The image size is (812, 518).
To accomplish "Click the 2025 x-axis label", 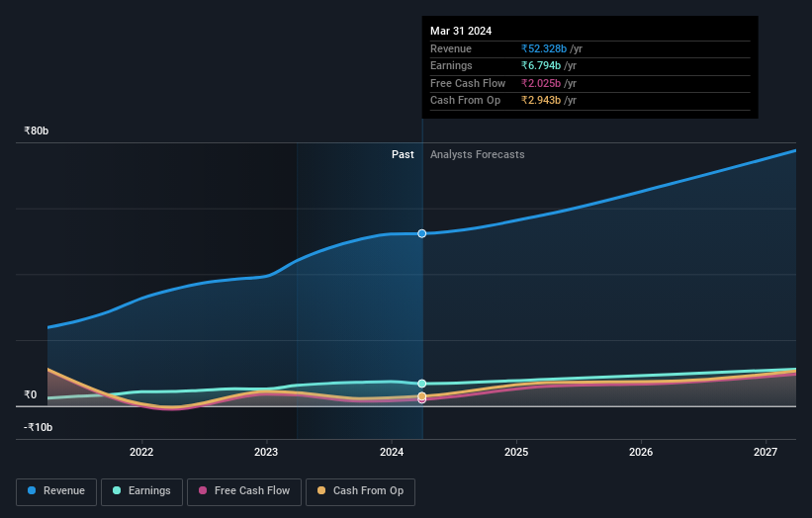I will [x=516, y=453].
